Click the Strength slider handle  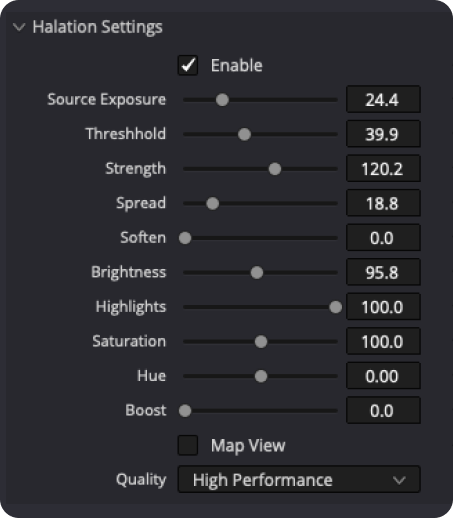[275, 169]
